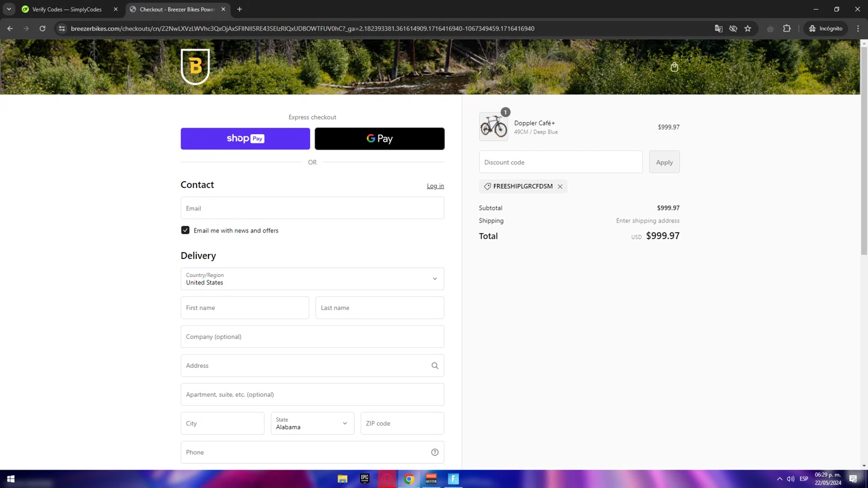Click the browser forward arrow

[26, 28]
